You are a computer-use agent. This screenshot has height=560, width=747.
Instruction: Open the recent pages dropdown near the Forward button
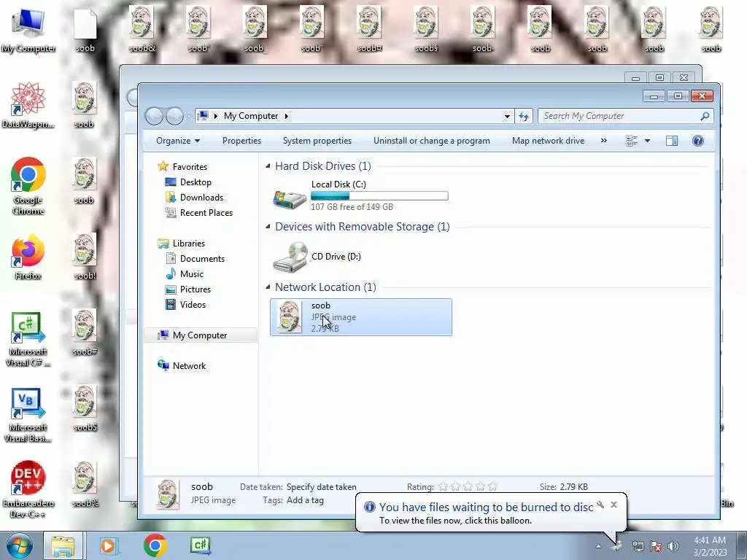189,117
